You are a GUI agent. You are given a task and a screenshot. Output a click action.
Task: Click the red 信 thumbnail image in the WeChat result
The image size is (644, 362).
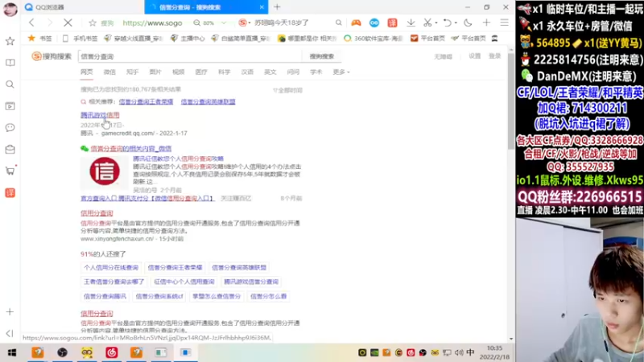click(105, 171)
